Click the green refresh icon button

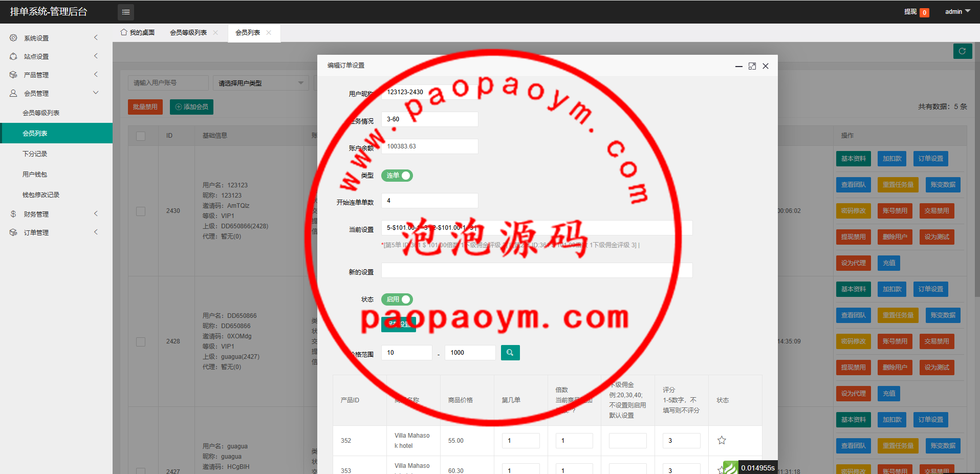(962, 51)
